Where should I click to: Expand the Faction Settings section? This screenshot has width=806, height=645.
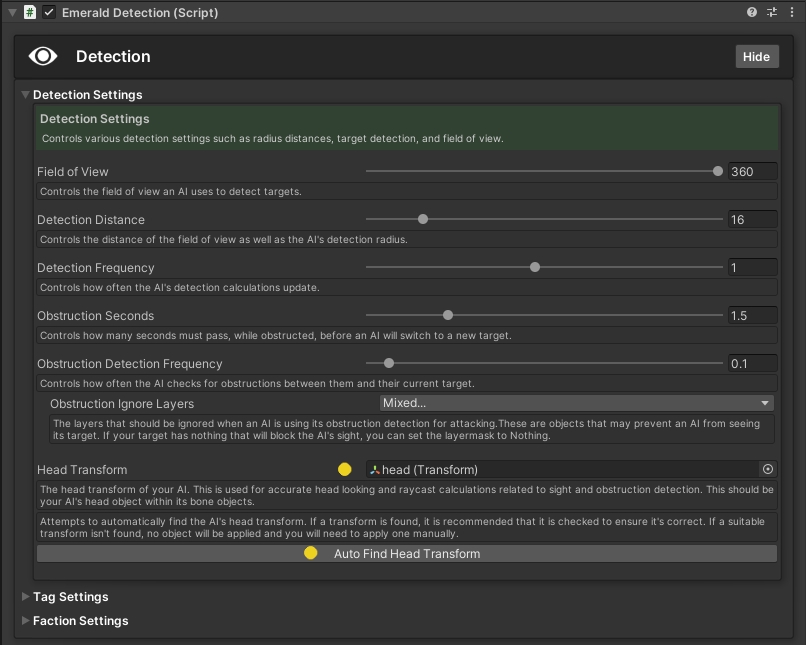click(26, 621)
